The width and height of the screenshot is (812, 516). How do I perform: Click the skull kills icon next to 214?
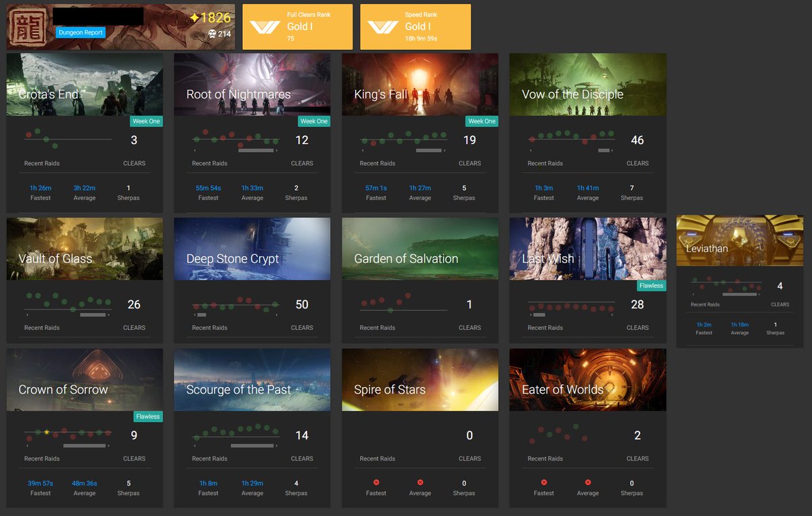tap(212, 34)
